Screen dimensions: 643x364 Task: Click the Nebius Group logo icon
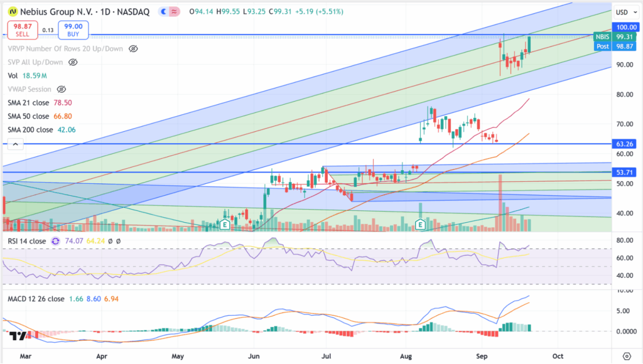13,11
